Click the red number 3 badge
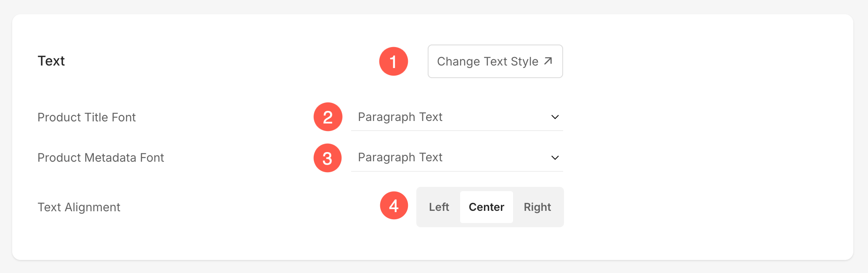868x273 pixels. point(328,158)
